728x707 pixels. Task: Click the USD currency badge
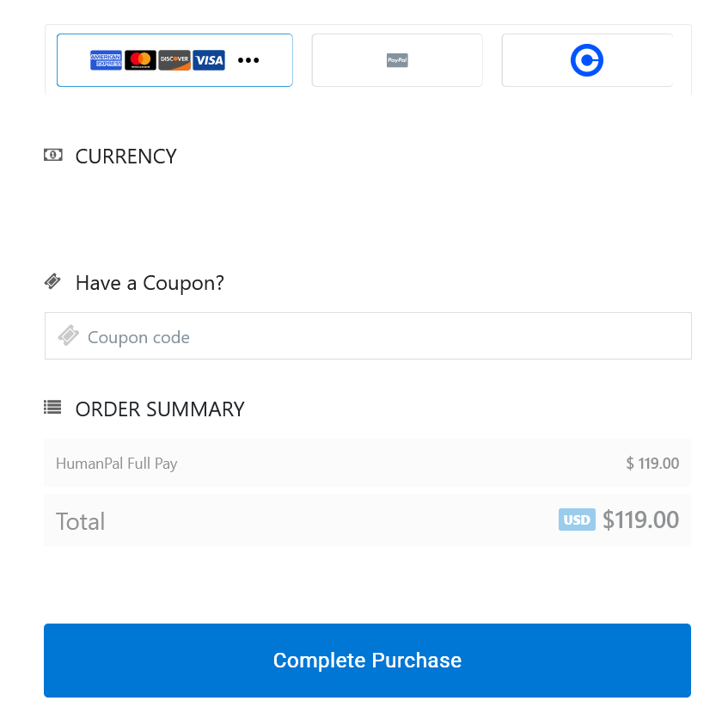click(x=577, y=519)
